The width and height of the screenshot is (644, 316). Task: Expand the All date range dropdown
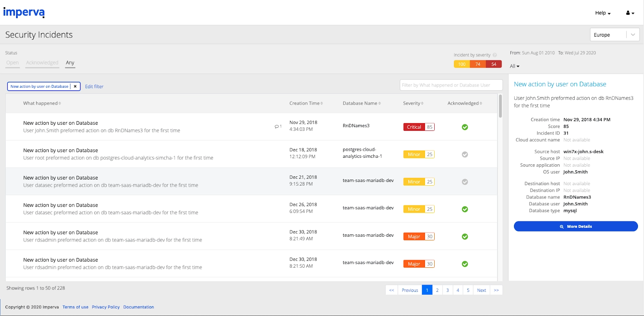tap(514, 66)
